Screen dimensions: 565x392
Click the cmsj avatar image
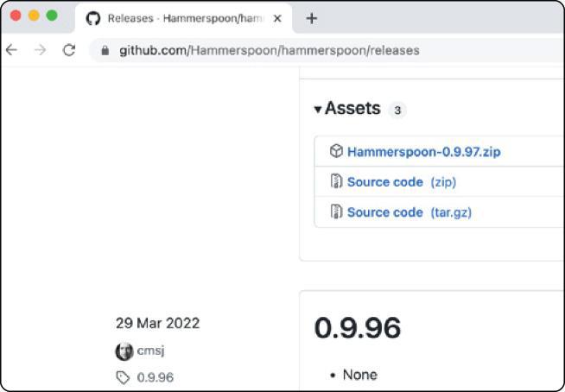(x=124, y=351)
